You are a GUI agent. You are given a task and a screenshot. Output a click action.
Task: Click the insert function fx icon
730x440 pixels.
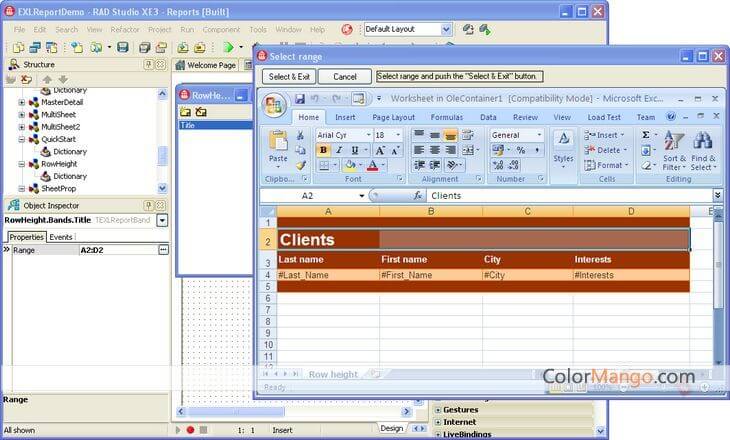pos(418,196)
